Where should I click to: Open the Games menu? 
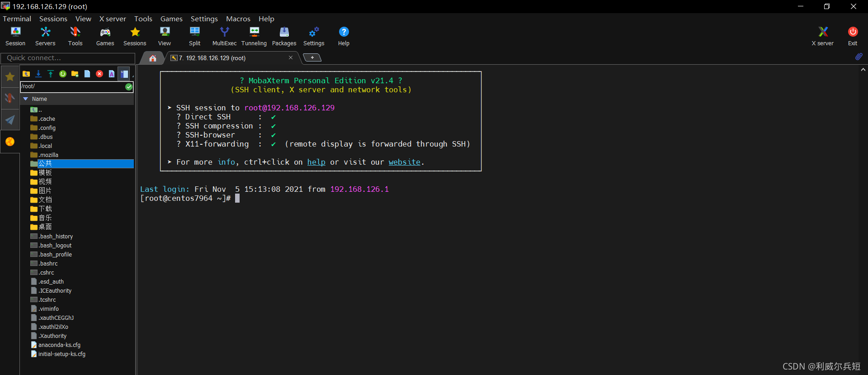(x=171, y=19)
